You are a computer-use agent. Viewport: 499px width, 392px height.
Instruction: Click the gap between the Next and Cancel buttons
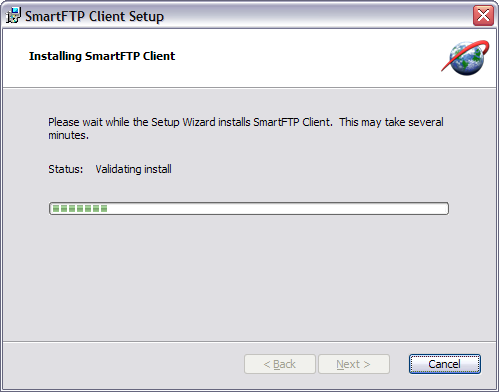pyautogui.click(x=399, y=364)
